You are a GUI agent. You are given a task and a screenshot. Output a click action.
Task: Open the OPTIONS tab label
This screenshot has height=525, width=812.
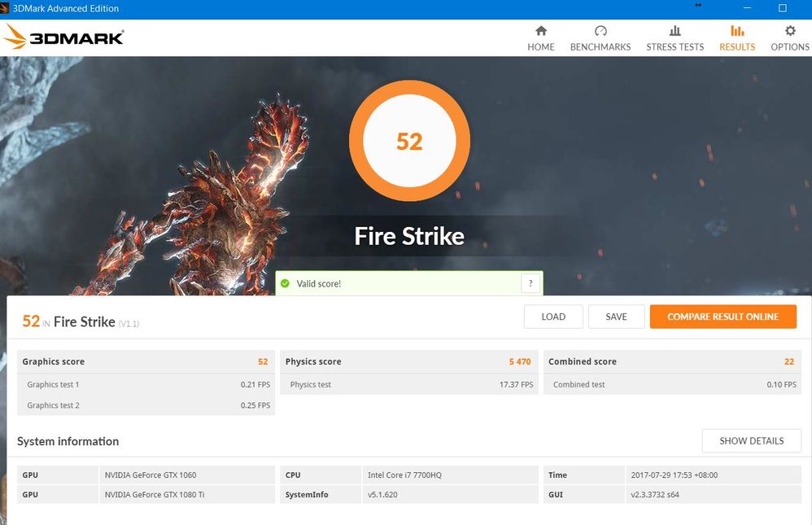tap(790, 47)
